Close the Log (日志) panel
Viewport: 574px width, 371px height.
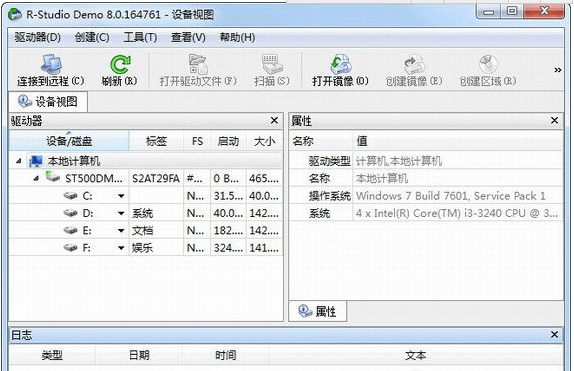[554, 334]
